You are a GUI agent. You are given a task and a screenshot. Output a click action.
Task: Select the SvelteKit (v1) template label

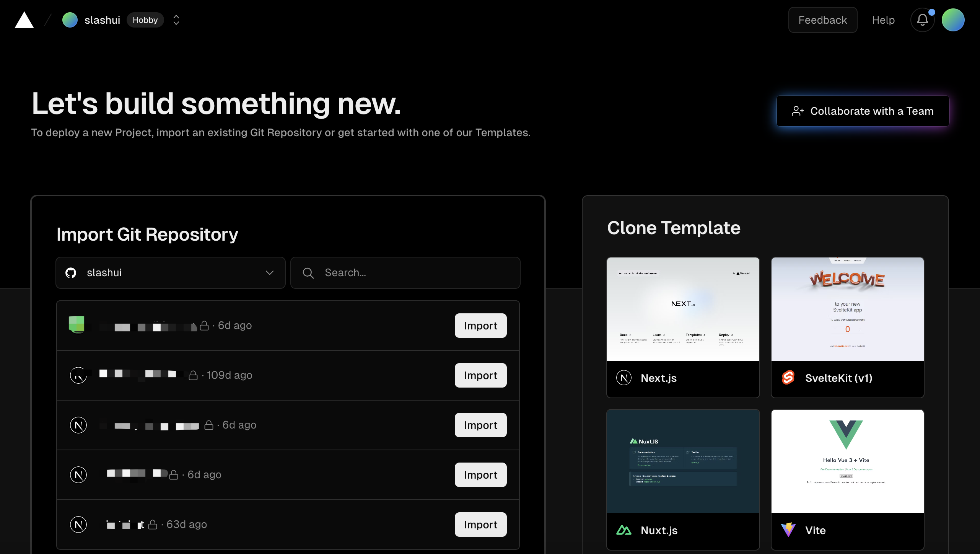[839, 378]
